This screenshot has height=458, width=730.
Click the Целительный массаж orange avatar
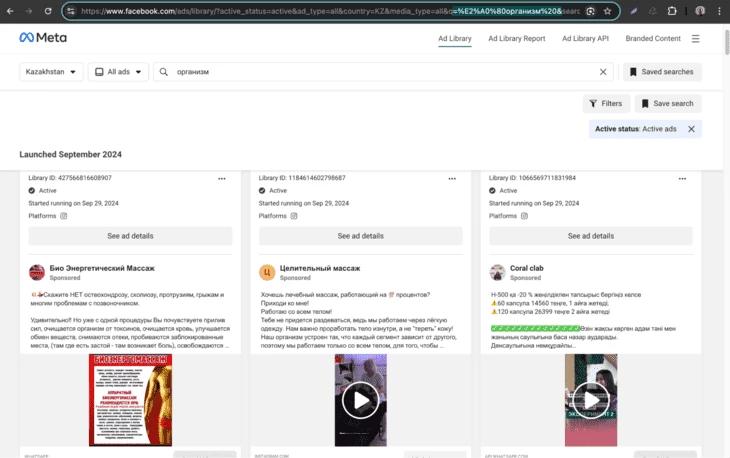[267, 272]
